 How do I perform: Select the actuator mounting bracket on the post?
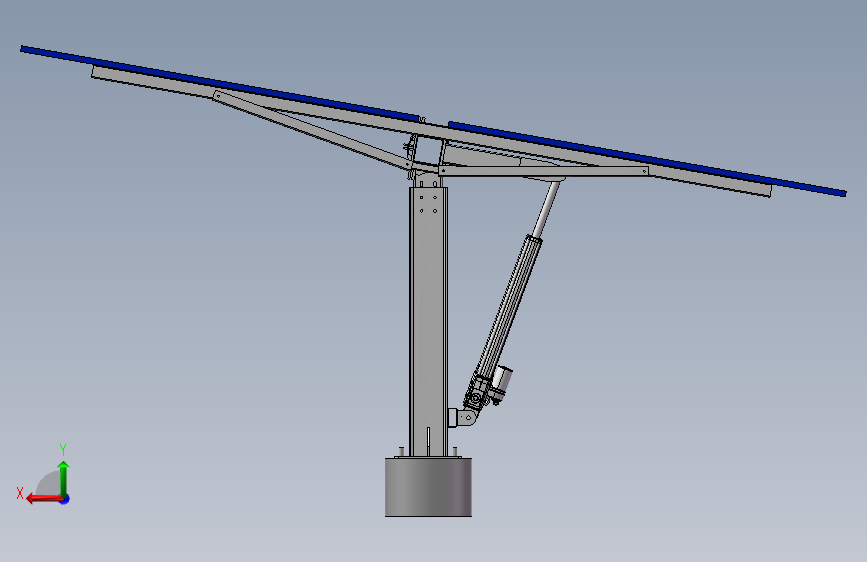(x=461, y=417)
